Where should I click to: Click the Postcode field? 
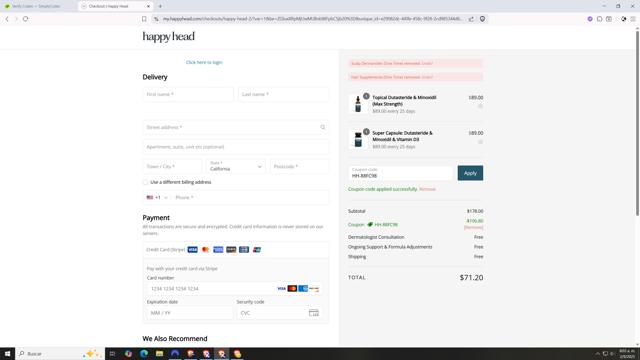(299, 167)
